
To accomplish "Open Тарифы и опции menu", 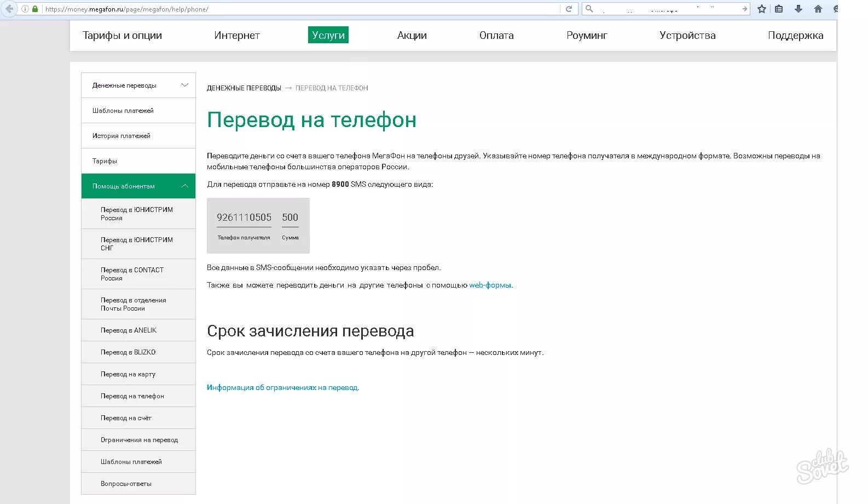I will (122, 35).
